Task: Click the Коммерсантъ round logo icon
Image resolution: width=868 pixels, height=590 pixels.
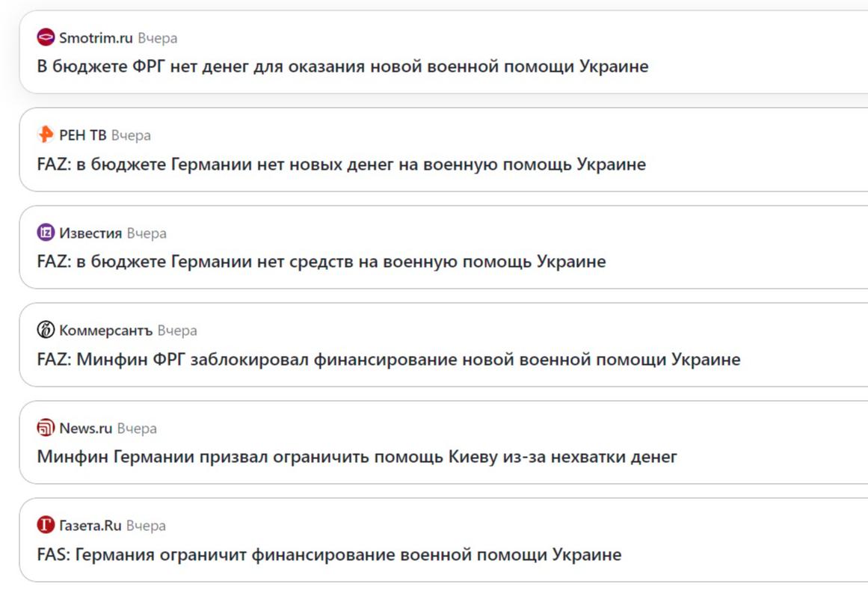Action: coord(46,331)
